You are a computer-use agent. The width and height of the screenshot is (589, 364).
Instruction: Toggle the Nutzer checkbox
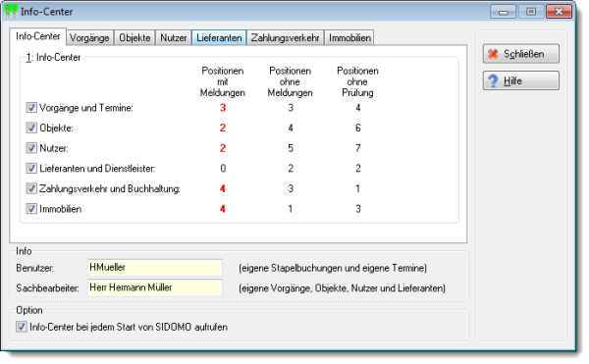point(31,148)
